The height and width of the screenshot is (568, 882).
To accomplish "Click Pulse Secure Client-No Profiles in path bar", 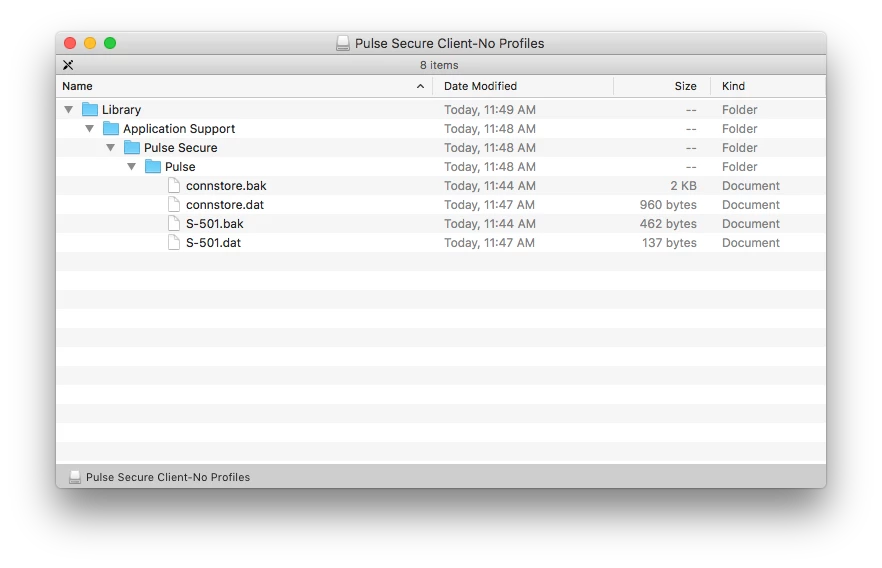I will 168,477.
